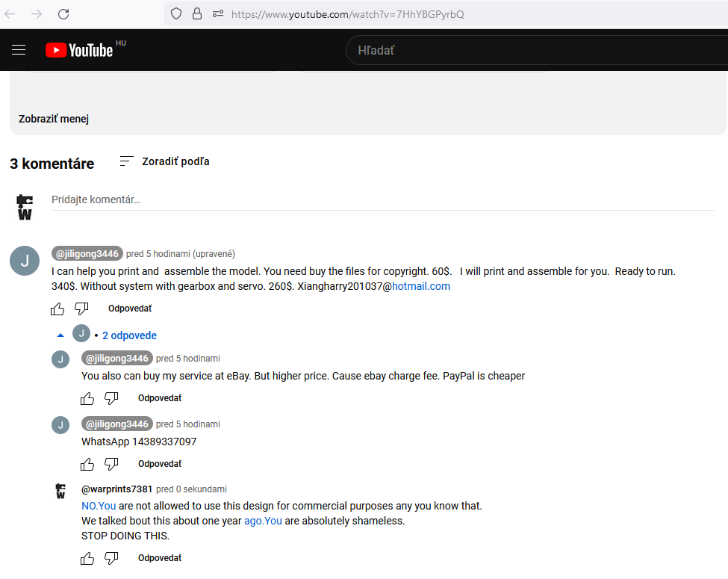
Task: Open the Zoradiť podľa sort menu
Action: (x=165, y=161)
